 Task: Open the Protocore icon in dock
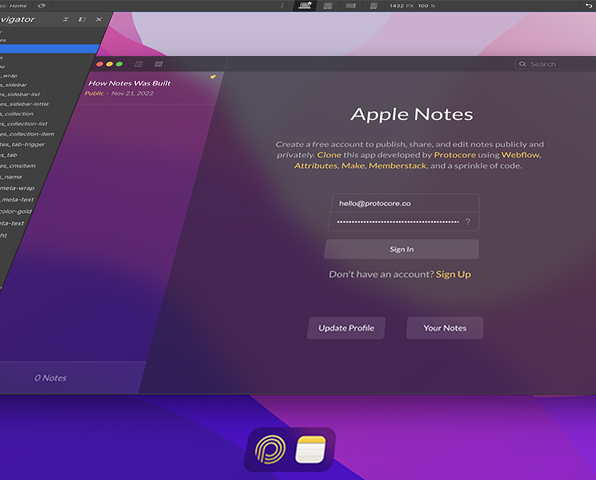click(x=270, y=450)
